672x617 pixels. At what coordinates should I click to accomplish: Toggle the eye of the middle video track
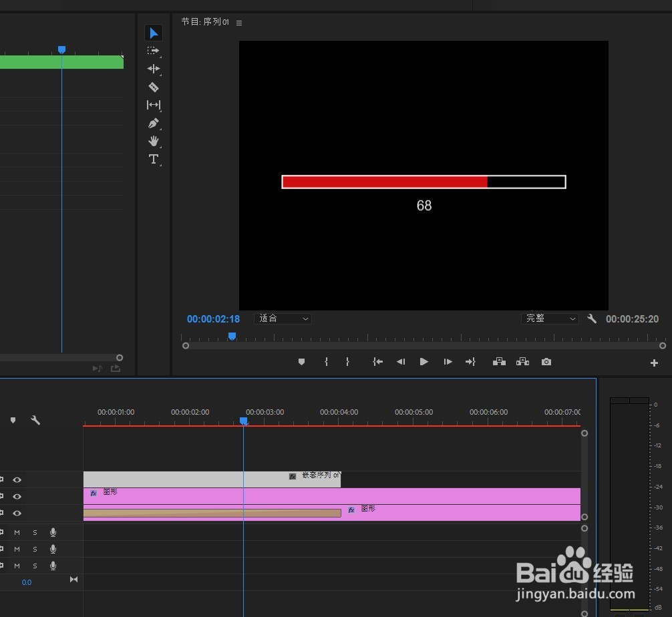pos(17,497)
